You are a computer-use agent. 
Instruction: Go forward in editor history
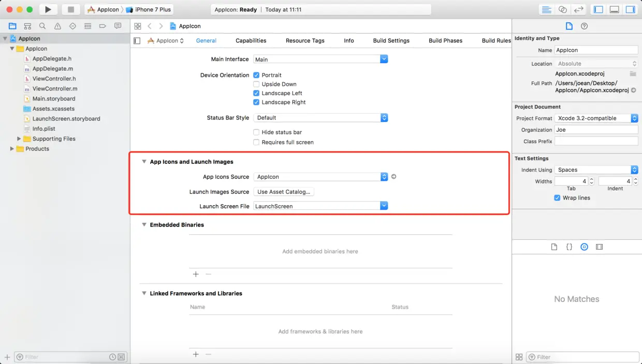pos(161,26)
